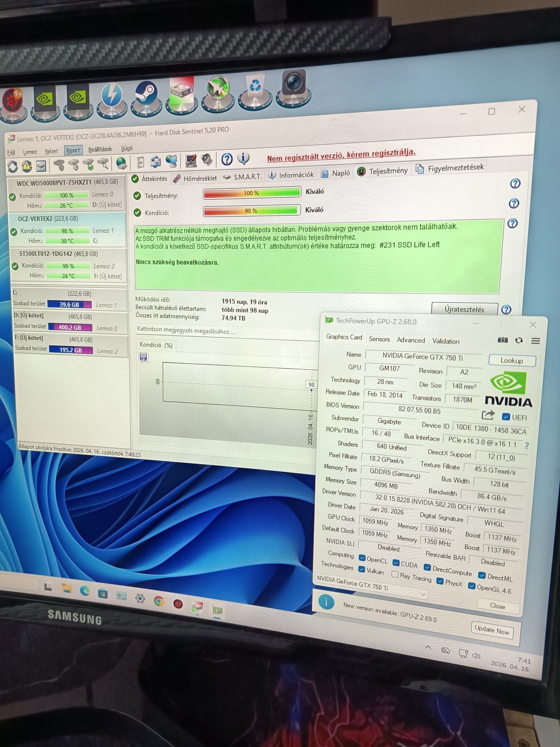Open the Recycle Bin dock icon
Screen dimensions: 560x747
pyautogui.click(x=255, y=92)
